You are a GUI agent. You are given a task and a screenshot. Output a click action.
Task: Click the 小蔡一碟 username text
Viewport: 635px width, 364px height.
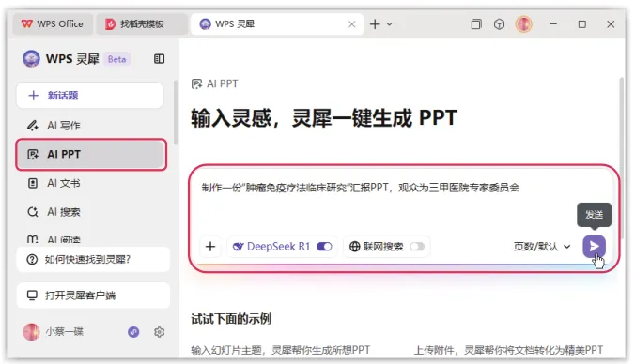click(65, 332)
